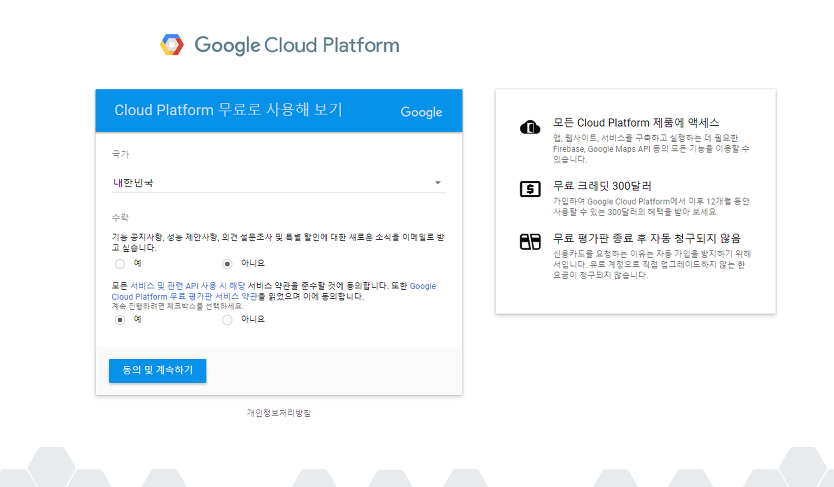Click the Cloud Platform 무료로 사용해 보기 header
The width and height of the screenshot is (834, 487).
[228, 110]
